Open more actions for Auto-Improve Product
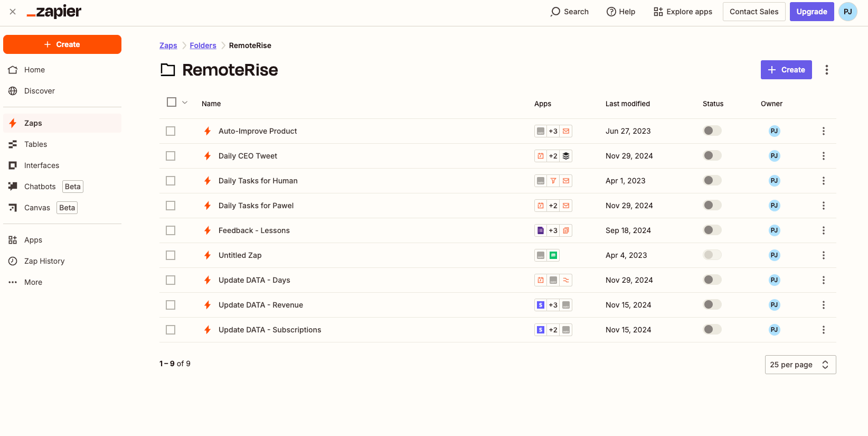 pyautogui.click(x=824, y=131)
